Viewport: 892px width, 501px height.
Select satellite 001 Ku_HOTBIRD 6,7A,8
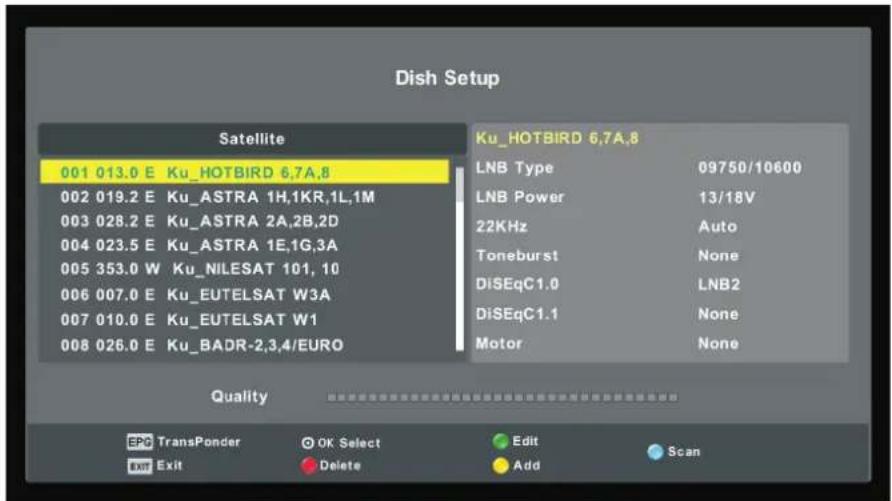pos(244,172)
